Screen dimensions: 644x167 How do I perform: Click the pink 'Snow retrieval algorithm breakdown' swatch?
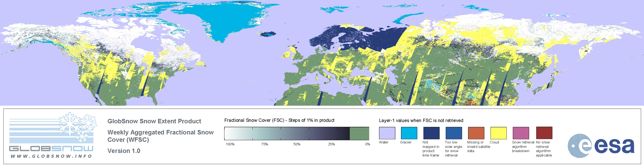tap(521, 133)
